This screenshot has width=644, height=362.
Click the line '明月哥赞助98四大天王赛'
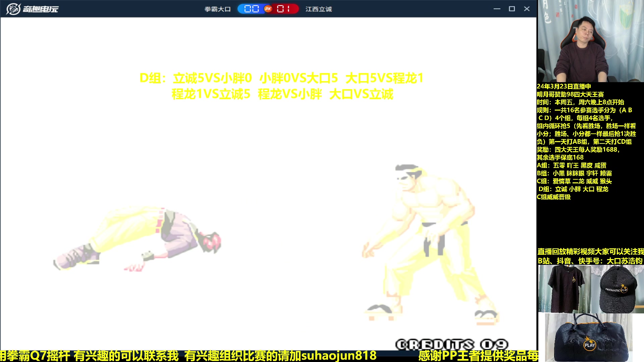(x=570, y=95)
